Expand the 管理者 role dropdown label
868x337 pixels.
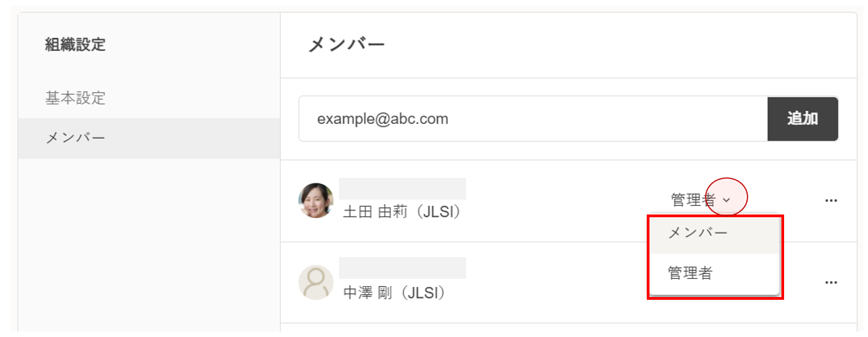(x=693, y=200)
